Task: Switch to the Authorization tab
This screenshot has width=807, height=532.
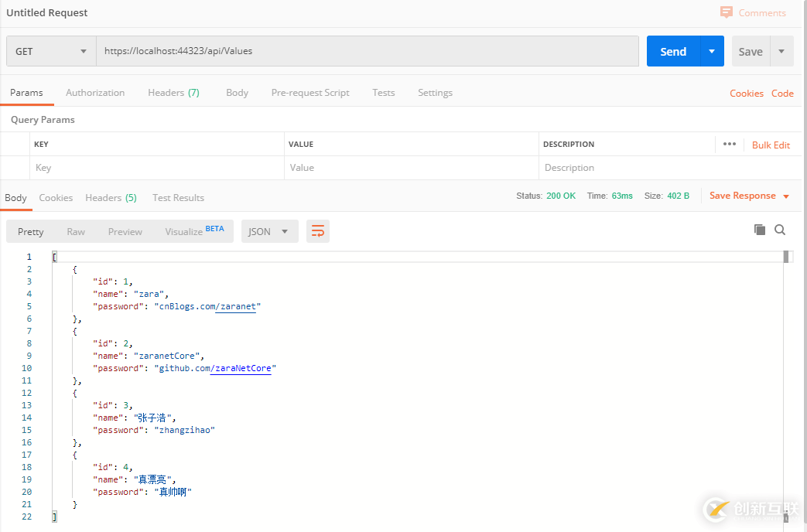Action: pos(95,93)
